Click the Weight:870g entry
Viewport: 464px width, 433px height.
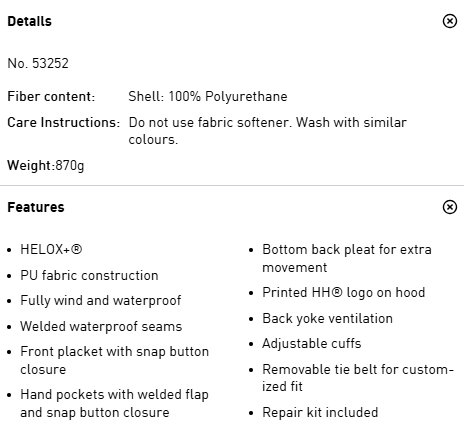(x=46, y=165)
